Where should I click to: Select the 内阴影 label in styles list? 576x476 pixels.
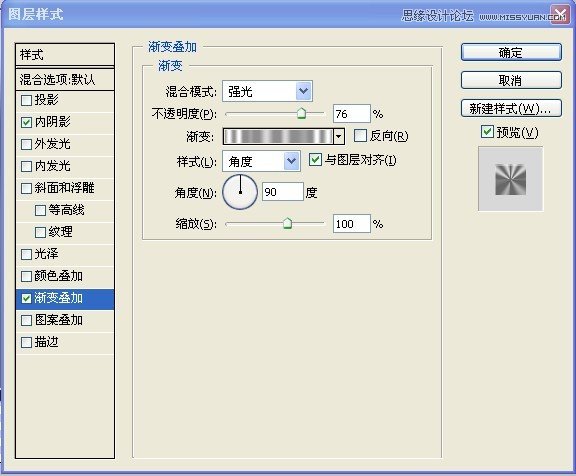point(53,122)
